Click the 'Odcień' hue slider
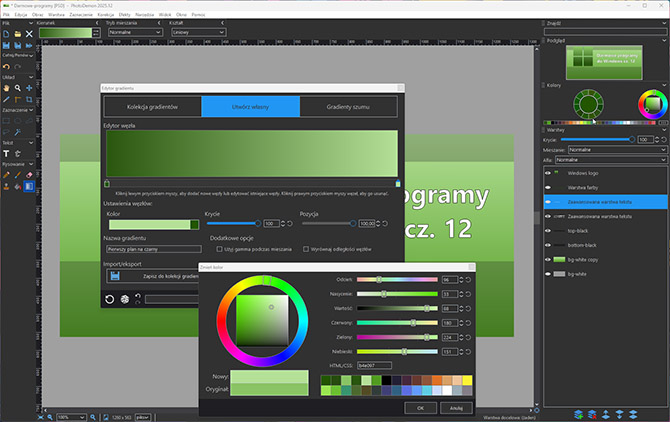The width and height of the screenshot is (670, 422). pyautogui.click(x=397, y=280)
